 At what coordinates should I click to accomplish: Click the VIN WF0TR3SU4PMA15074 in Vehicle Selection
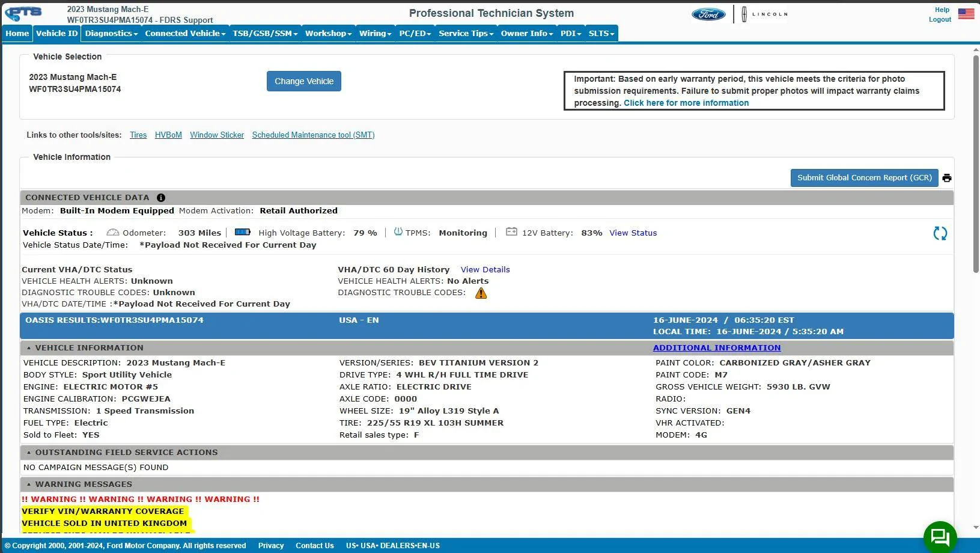pos(75,89)
